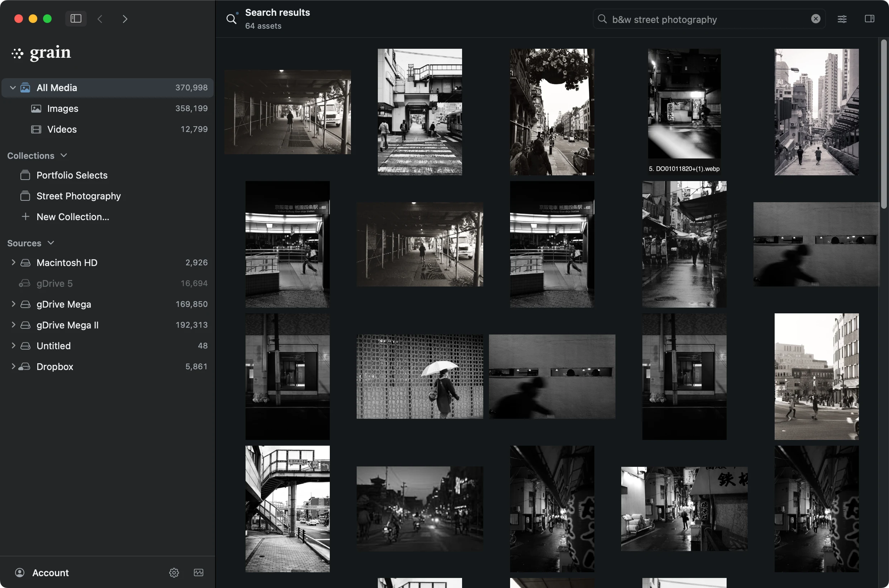Collapse the All Media tree
The image size is (889, 588).
[13, 88]
